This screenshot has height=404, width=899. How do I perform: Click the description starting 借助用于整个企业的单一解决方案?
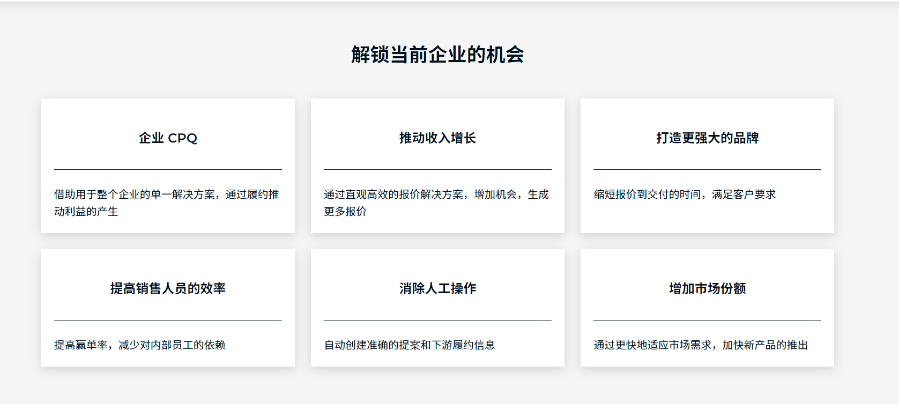click(x=167, y=203)
